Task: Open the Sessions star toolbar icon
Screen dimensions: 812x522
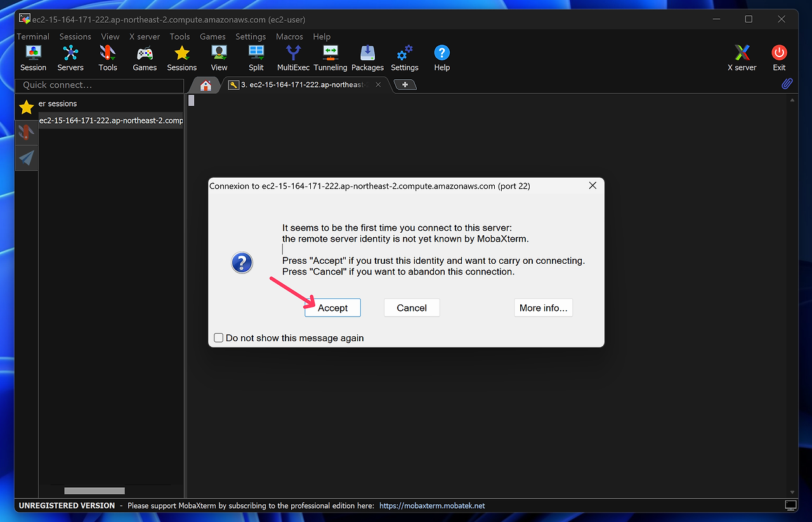Action: 182,58
